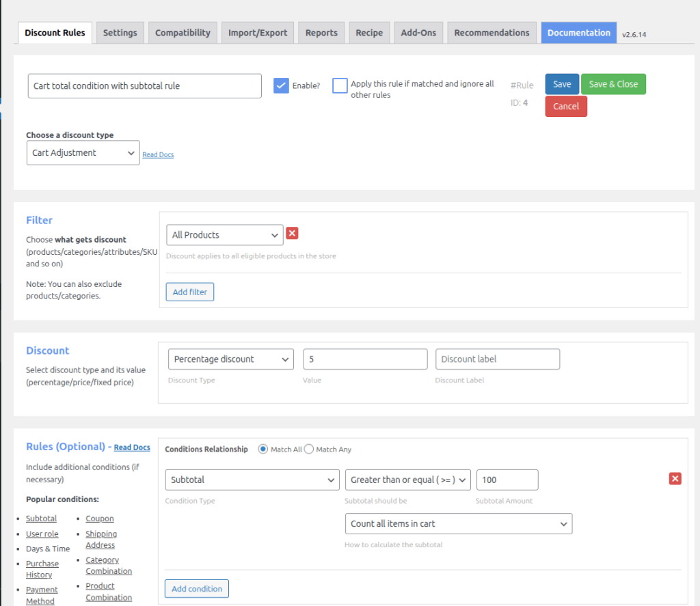
Task: Switch to the Settings tab
Action: pos(120,33)
